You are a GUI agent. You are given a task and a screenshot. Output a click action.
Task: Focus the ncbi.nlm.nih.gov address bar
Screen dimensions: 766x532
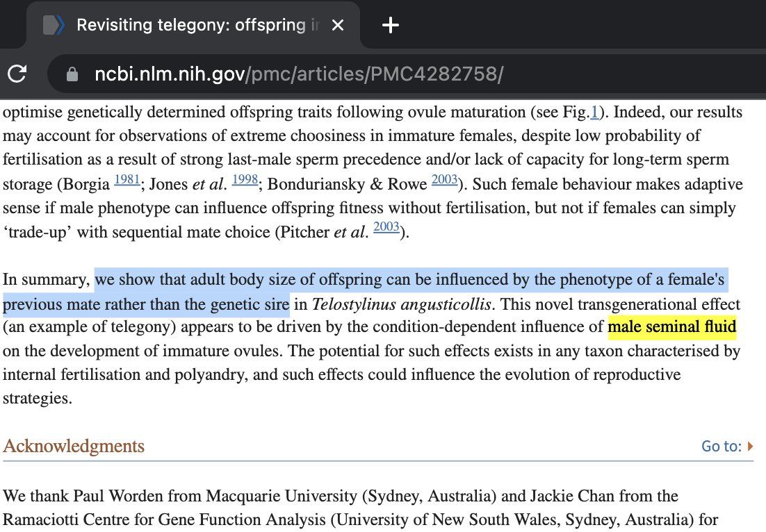(x=298, y=74)
